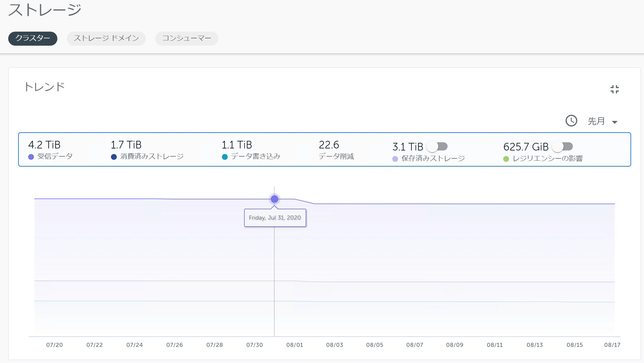Switch to the ストレージ ドメイン tab
This screenshot has width=644, height=363.
pos(106,38)
